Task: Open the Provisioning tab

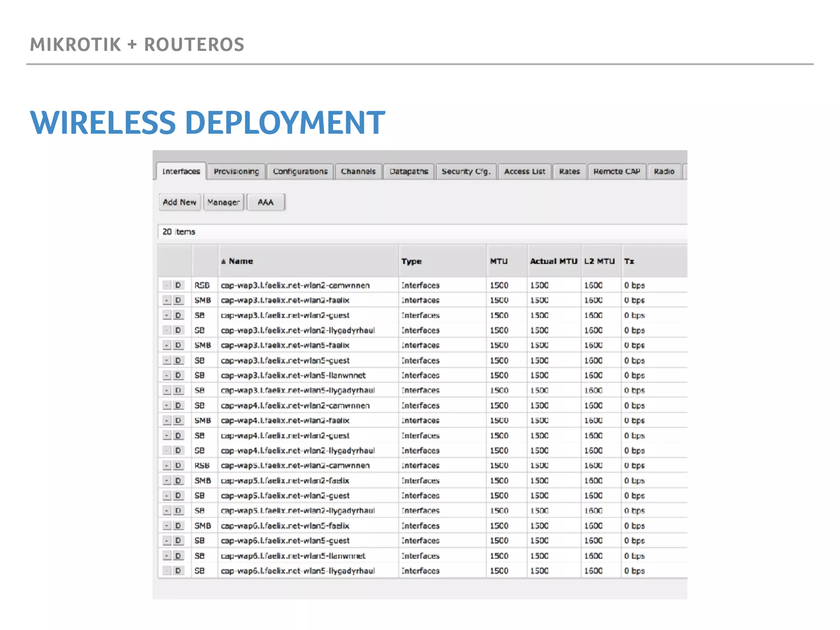Action: click(x=236, y=171)
